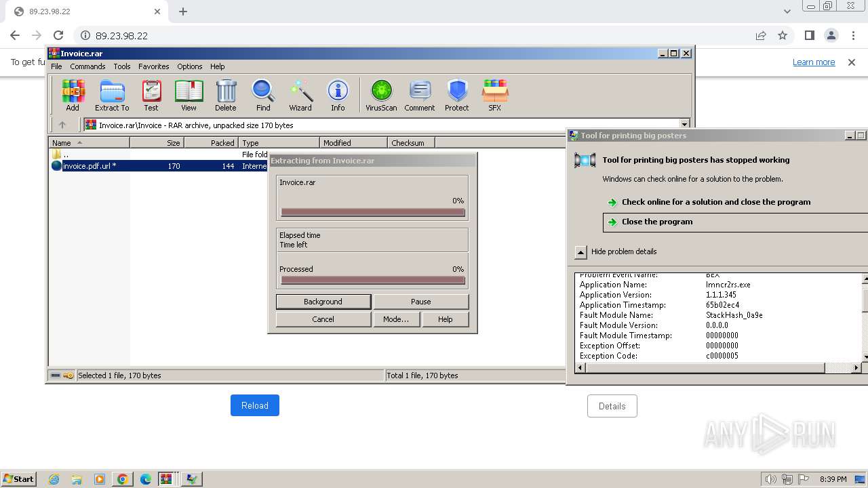Reload the page in Chrome toolbar

click(58, 35)
